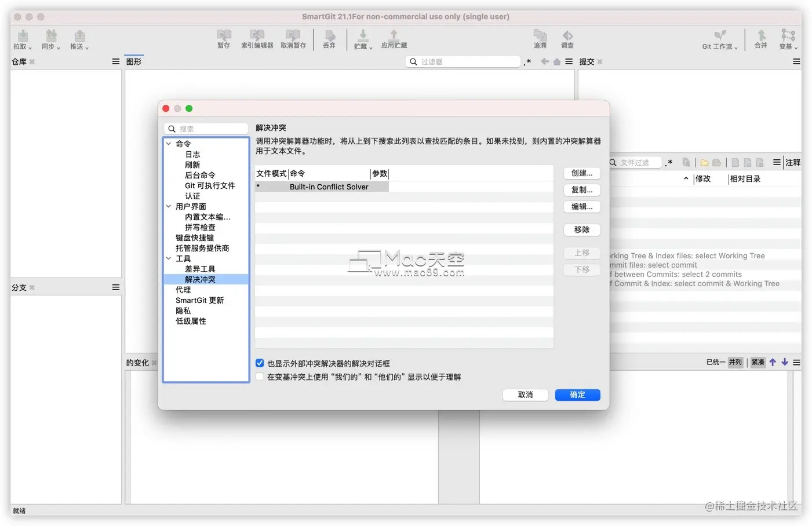Open the 变基 dropdown arrow
Viewport: 812px width, 526px height.
click(796, 48)
